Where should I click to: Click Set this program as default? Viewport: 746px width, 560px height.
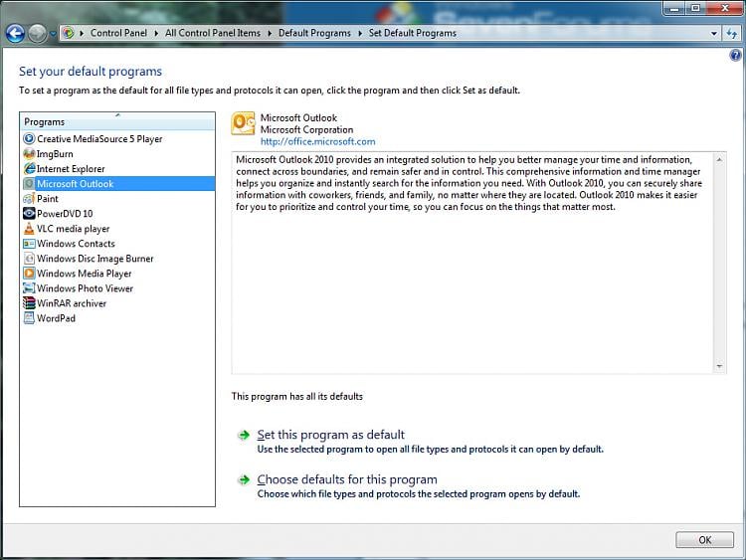click(x=330, y=435)
